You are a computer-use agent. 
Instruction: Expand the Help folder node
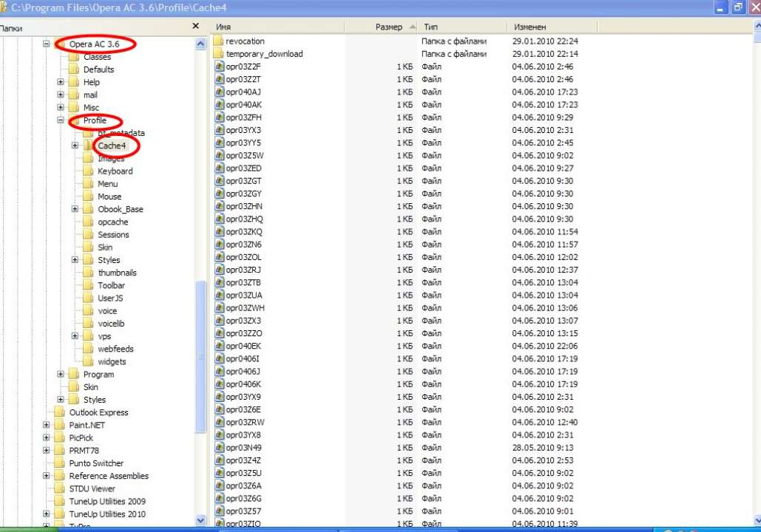tap(61, 82)
